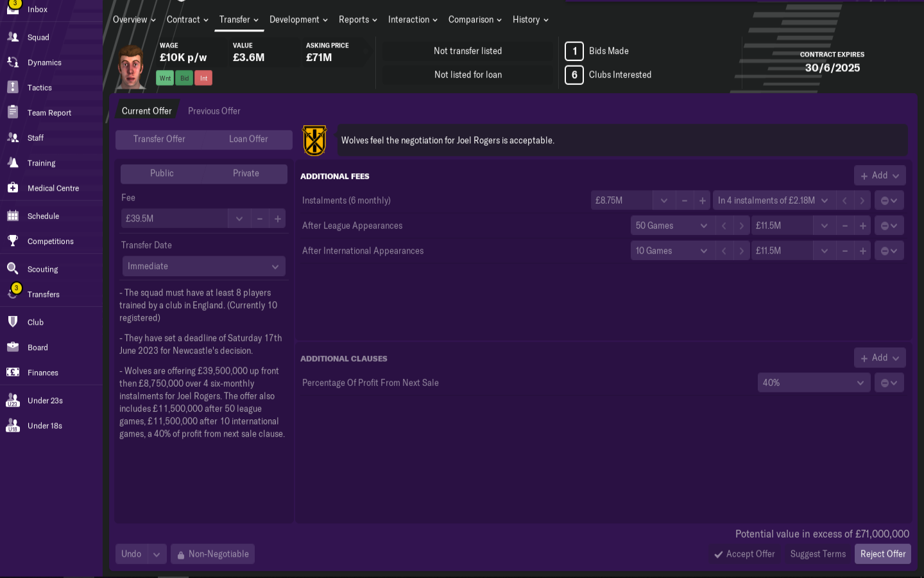Open the Contract menu
This screenshot has width=924, height=578.
(187, 20)
